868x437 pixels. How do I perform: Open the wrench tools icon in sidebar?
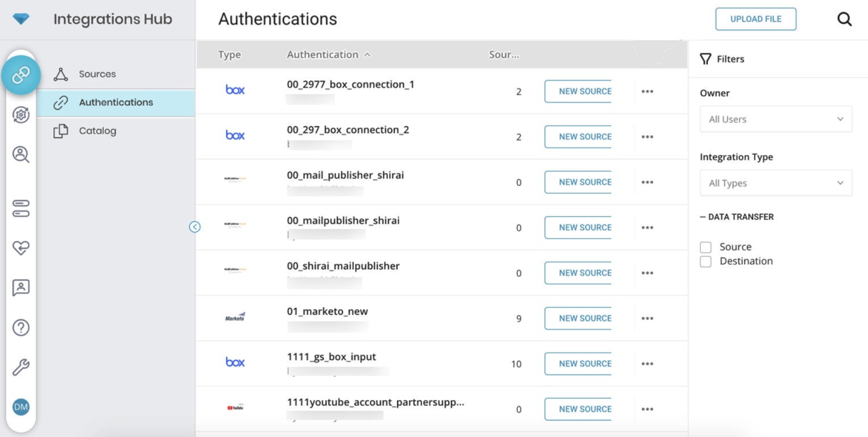(x=21, y=368)
